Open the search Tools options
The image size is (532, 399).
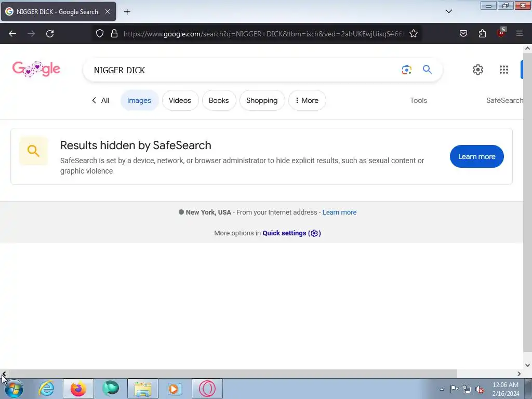click(418, 100)
